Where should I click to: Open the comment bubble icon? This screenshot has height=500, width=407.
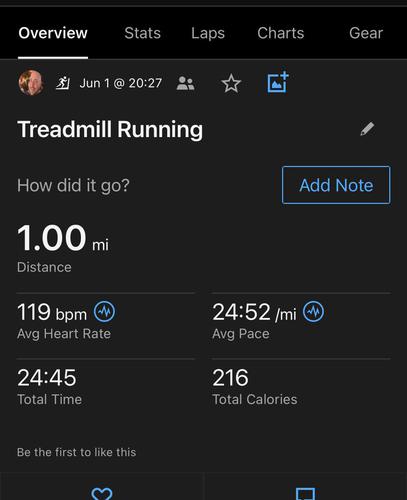pos(305,494)
